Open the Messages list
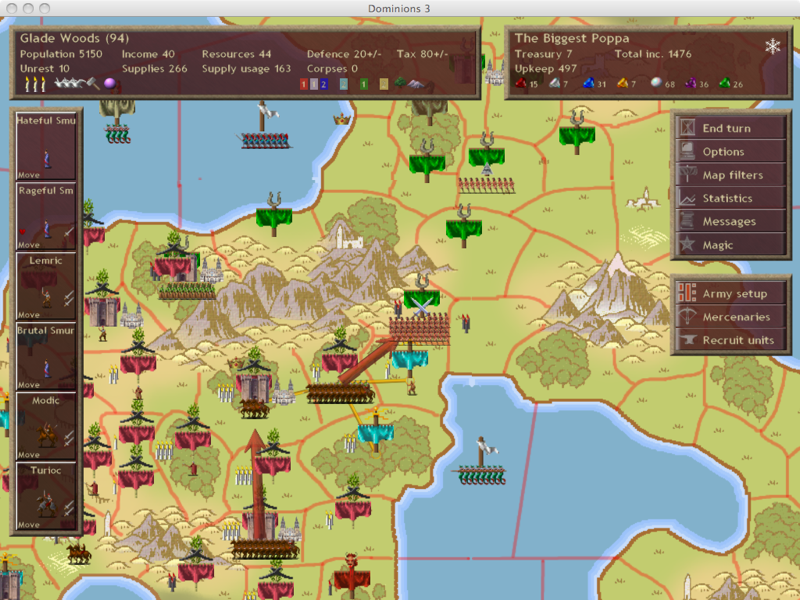The image size is (800, 600). tap(731, 221)
